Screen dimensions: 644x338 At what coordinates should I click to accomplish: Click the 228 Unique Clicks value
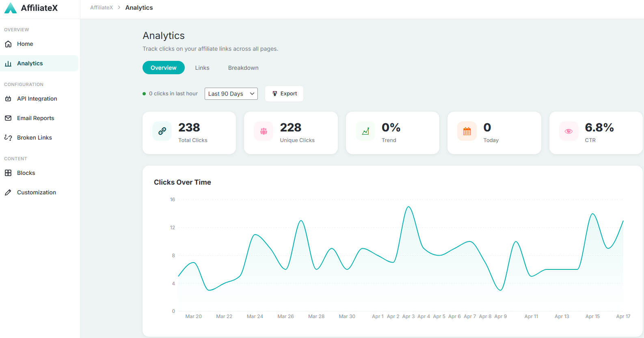291,127
